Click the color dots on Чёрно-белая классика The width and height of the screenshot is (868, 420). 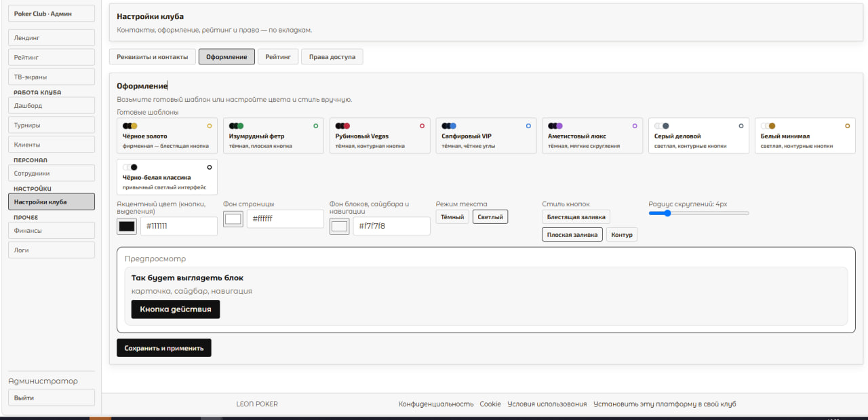click(130, 167)
